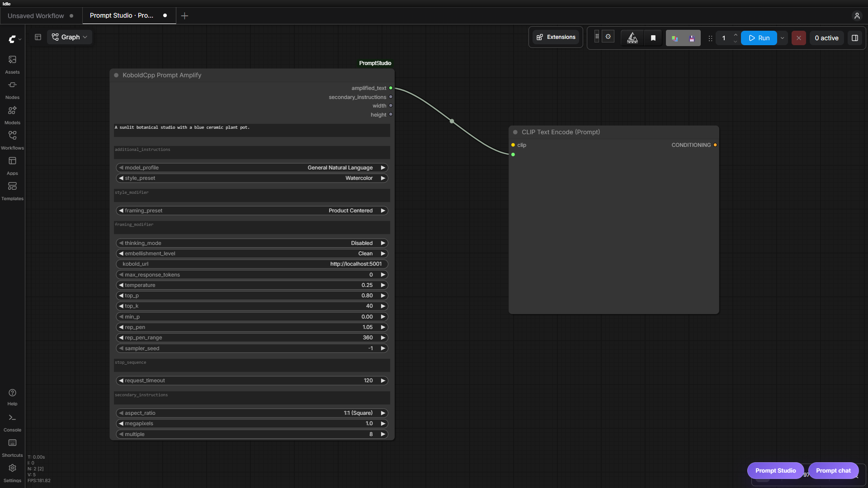868x488 pixels.
Task: Expand the Run options dropdown arrow
Action: pos(782,38)
